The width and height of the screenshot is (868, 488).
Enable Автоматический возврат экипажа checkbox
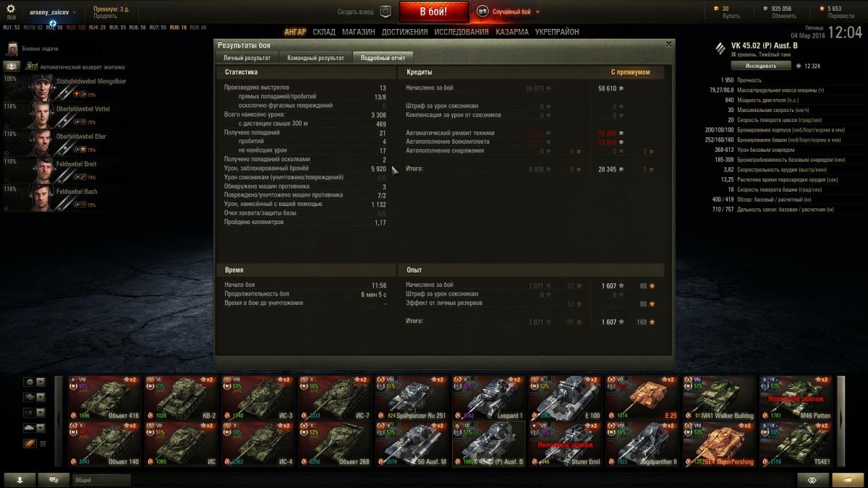pos(33,66)
